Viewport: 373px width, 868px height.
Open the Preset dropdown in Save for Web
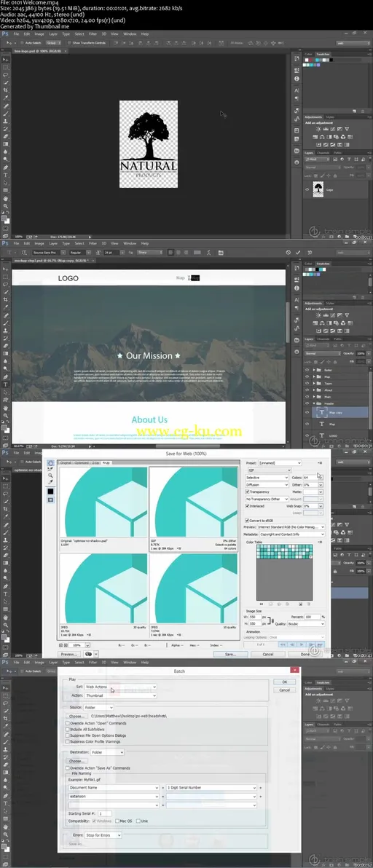point(280,463)
